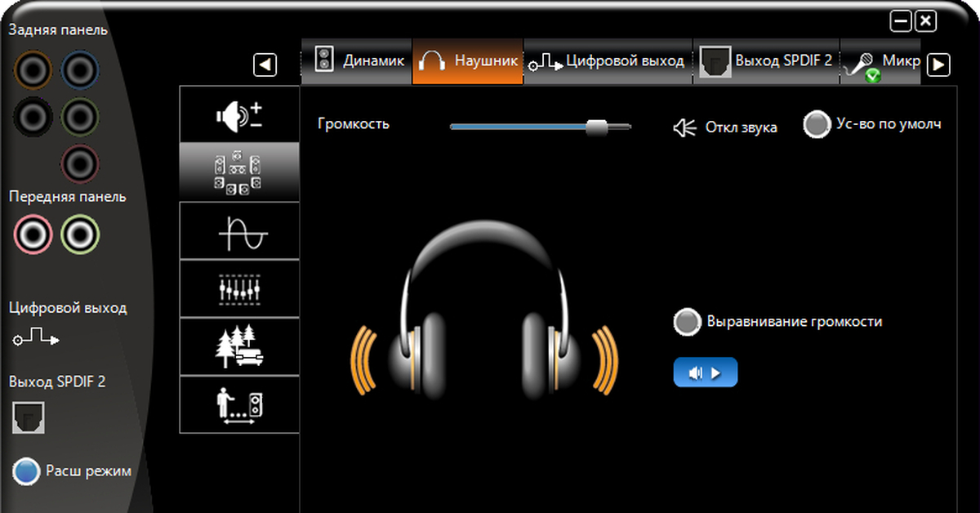The width and height of the screenshot is (980, 513).
Task: Play the blue test sound button
Action: (x=706, y=372)
